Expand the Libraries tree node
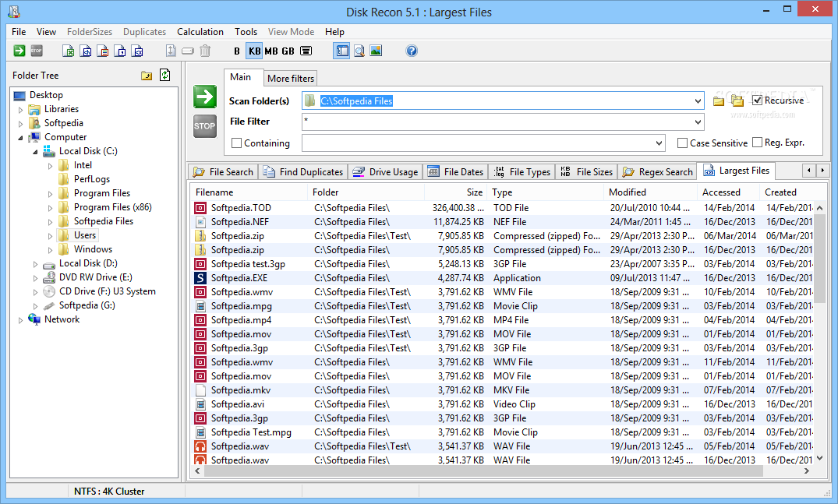Viewport: 838px width, 504px height. [x=21, y=110]
